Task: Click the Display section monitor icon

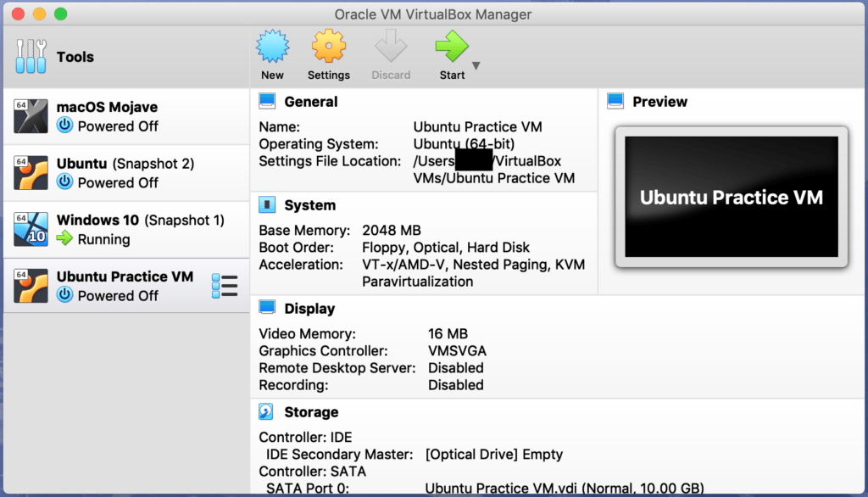Action: pyautogui.click(x=267, y=308)
